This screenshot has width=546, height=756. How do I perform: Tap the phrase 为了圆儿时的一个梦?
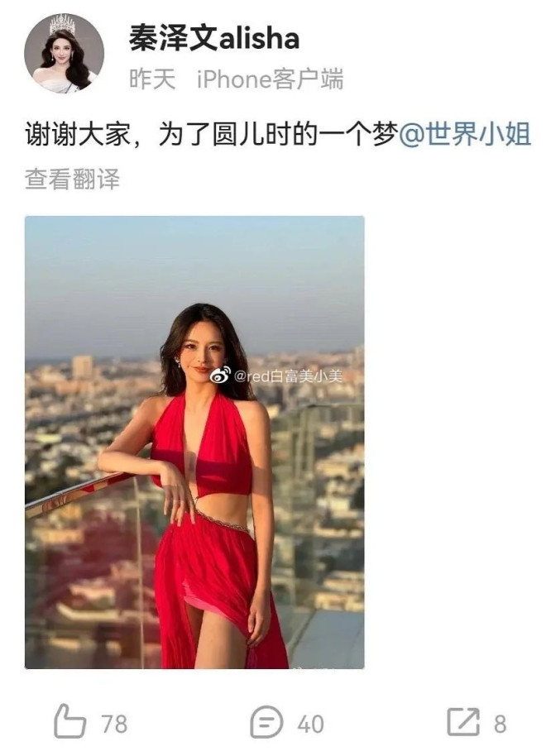point(278,134)
